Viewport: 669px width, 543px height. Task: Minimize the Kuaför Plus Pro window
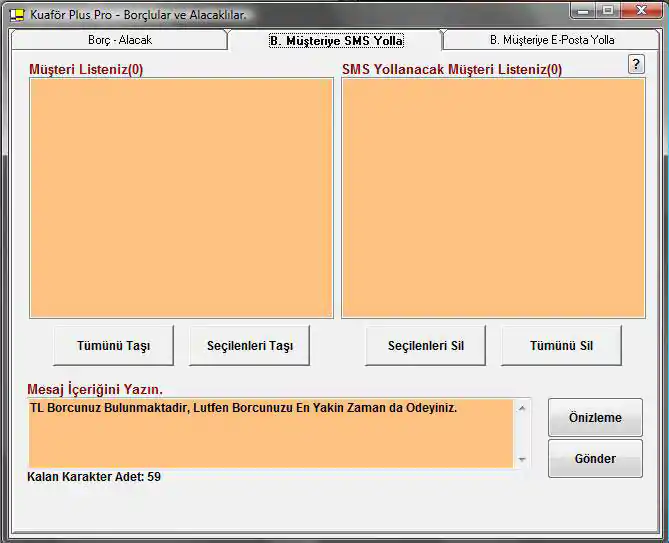(586, 11)
